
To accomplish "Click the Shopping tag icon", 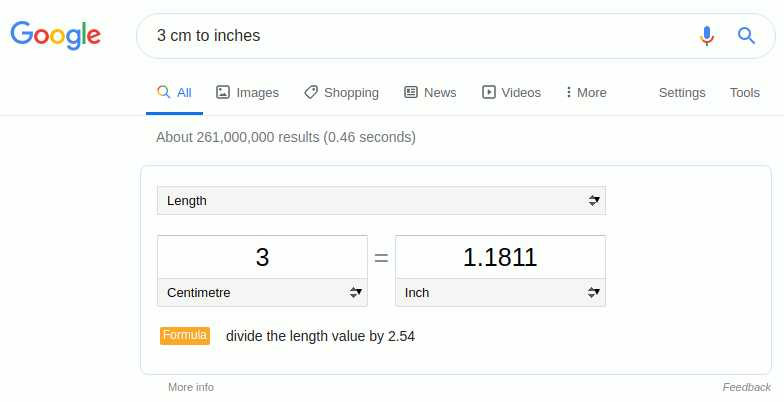I will click(311, 92).
